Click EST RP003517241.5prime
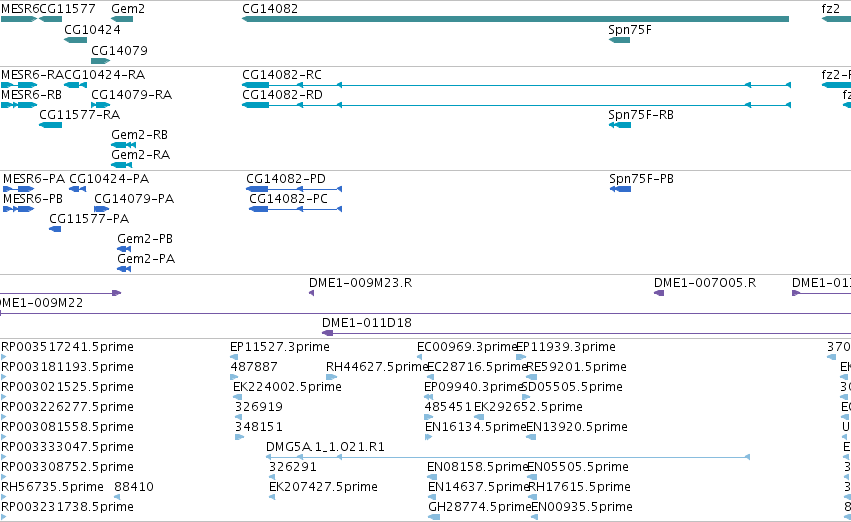Viewport: 851px width, 522px height. (x=67, y=347)
